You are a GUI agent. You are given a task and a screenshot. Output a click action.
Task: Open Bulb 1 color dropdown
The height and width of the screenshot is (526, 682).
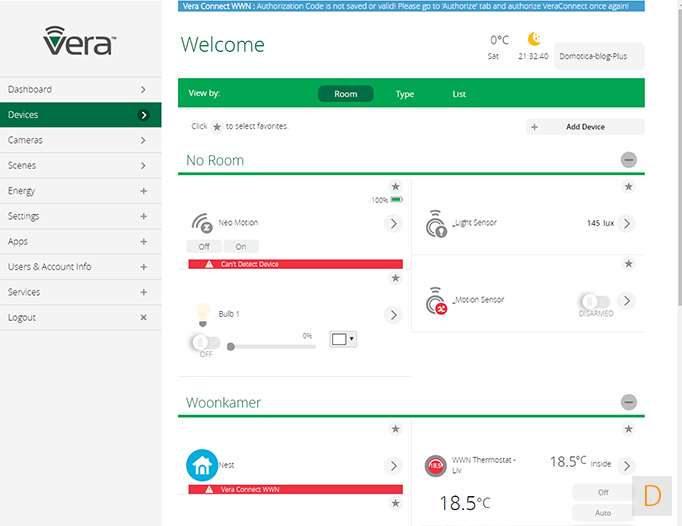(x=343, y=339)
